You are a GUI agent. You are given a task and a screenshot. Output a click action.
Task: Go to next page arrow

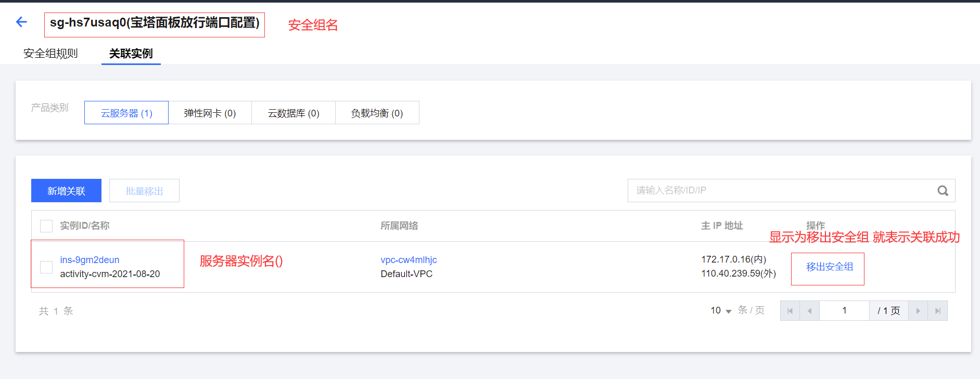coord(918,311)
